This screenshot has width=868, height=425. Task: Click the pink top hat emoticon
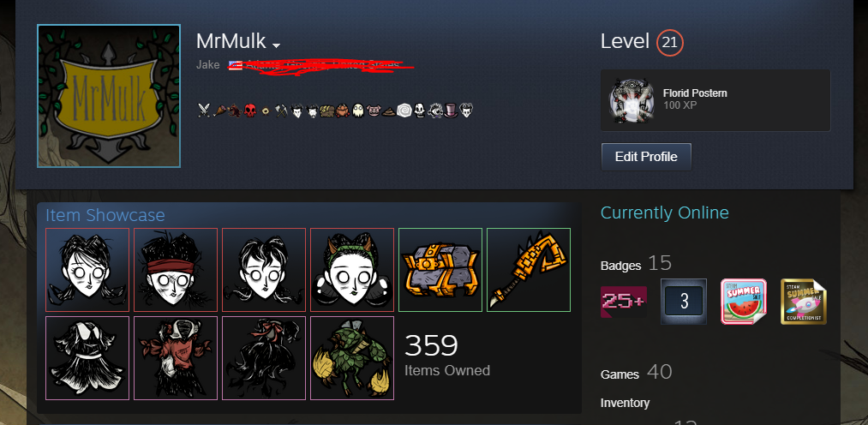[452, 111]
